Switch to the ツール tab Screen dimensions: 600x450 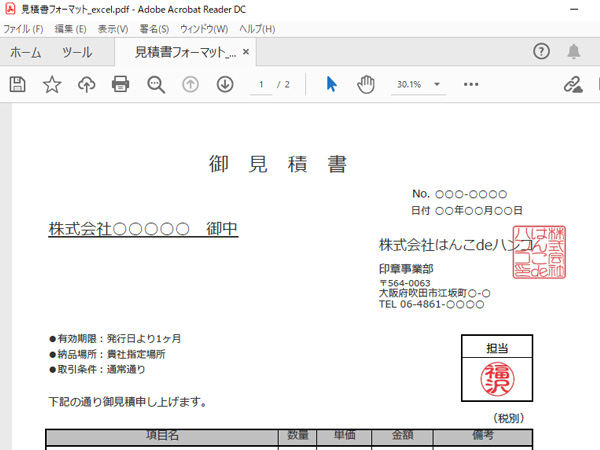pyautogui.click(x=77, y=52)
